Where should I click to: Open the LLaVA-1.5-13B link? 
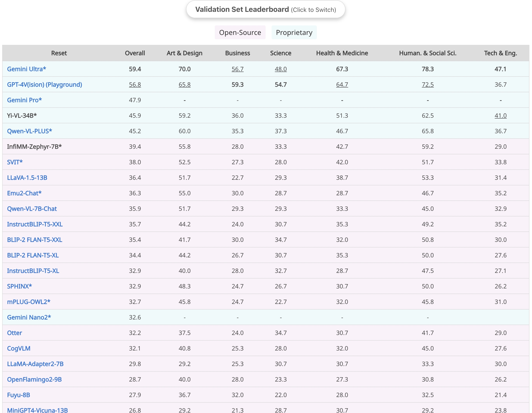27,178
